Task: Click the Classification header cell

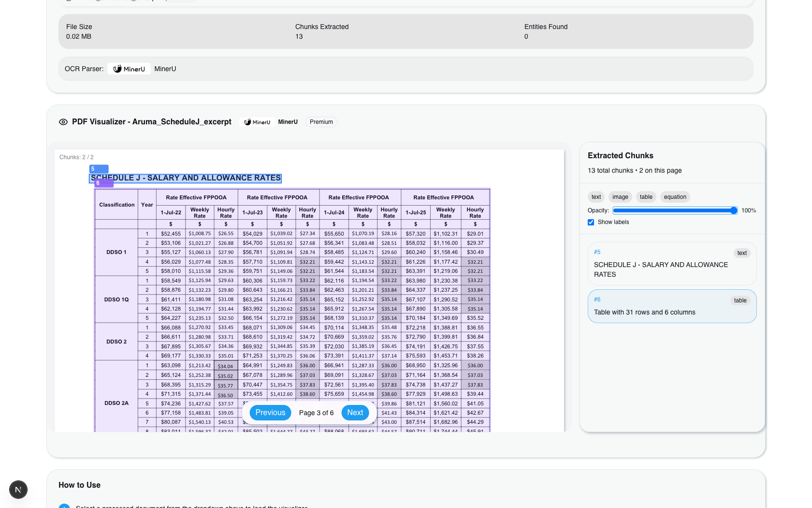Action: click(116, 205)
